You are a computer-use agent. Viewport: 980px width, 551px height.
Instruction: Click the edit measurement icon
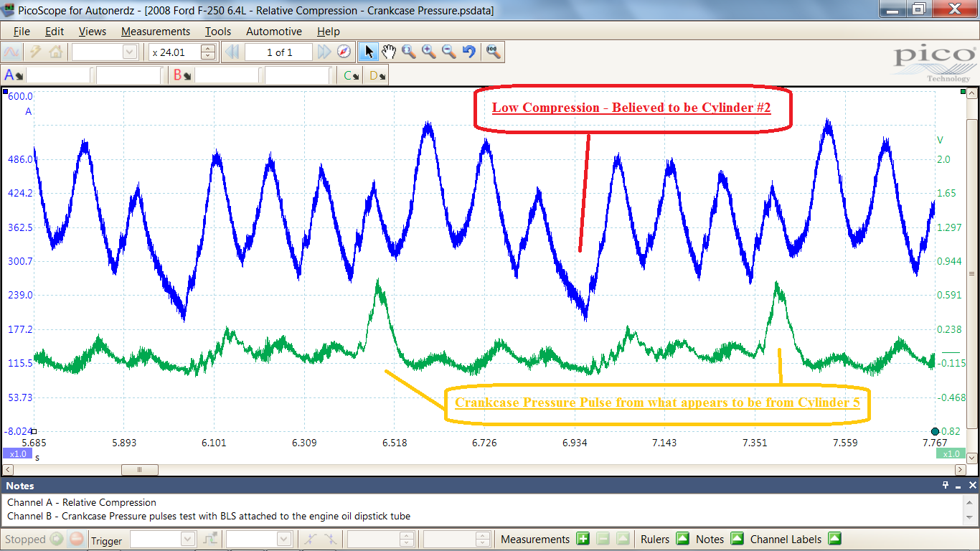click(x=623, y=539)
